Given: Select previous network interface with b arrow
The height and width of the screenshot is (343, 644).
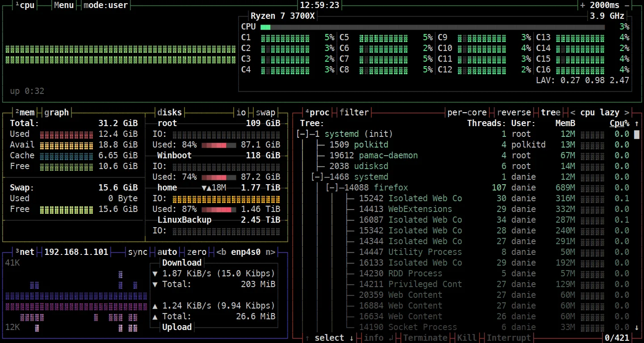Looking at the screenshot, I should pyautogui.click(x=222, y=252).
